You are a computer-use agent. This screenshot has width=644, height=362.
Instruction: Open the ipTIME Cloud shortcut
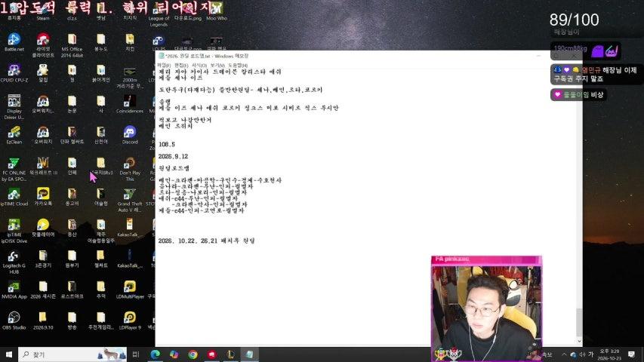point(14,197)
